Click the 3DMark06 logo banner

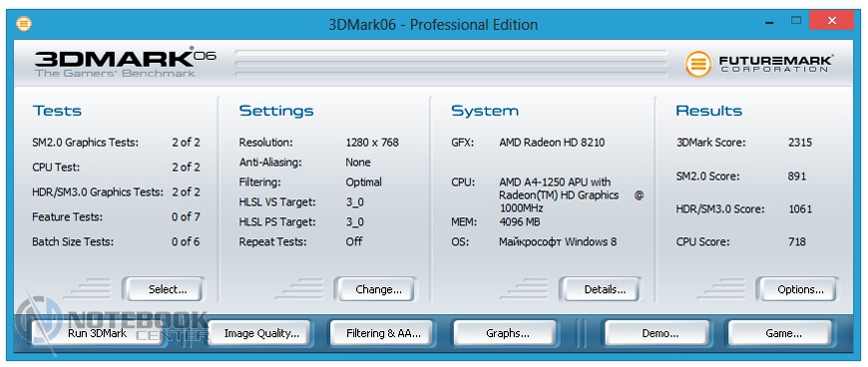point(125,63)
